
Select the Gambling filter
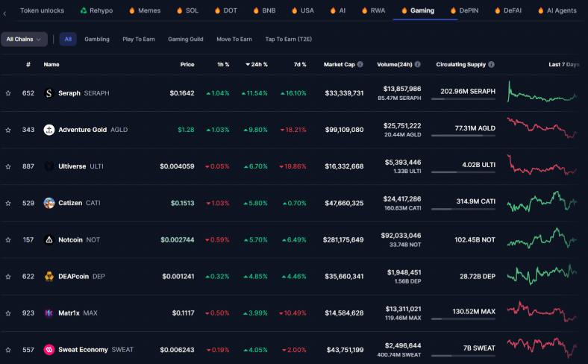(97, 39)
